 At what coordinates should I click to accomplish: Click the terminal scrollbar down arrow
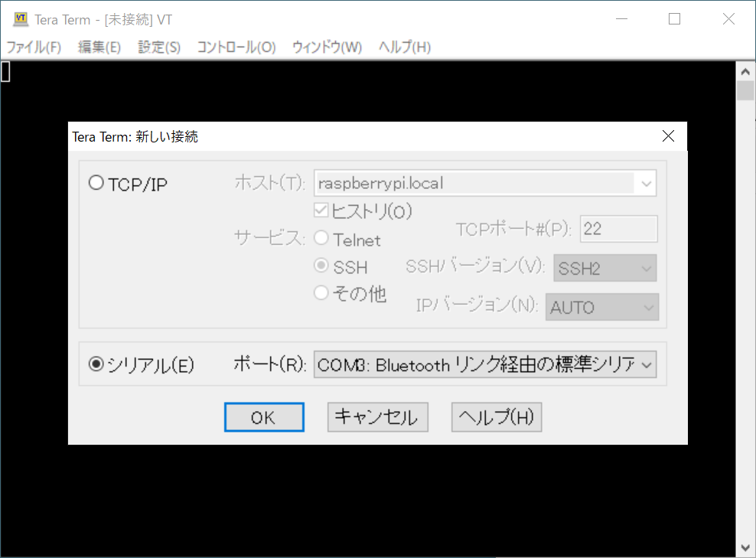(x=745, y=548)
